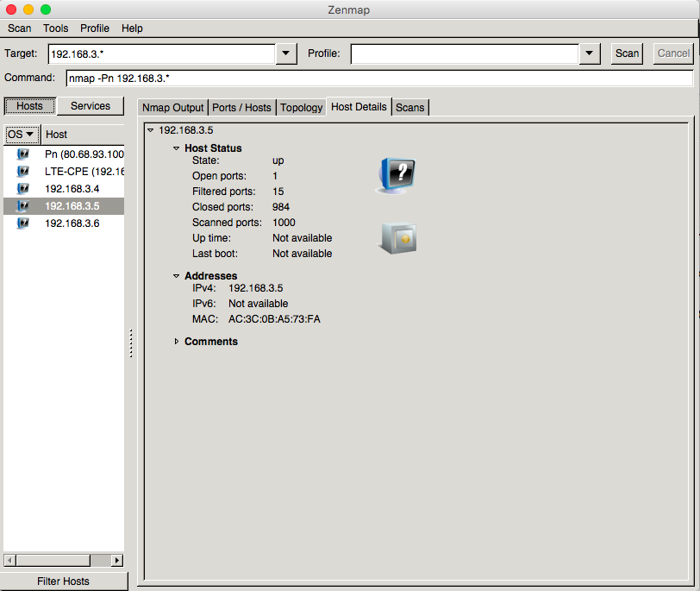
Task: Click the scrollbar left arrow
Action: click(9, 560)
